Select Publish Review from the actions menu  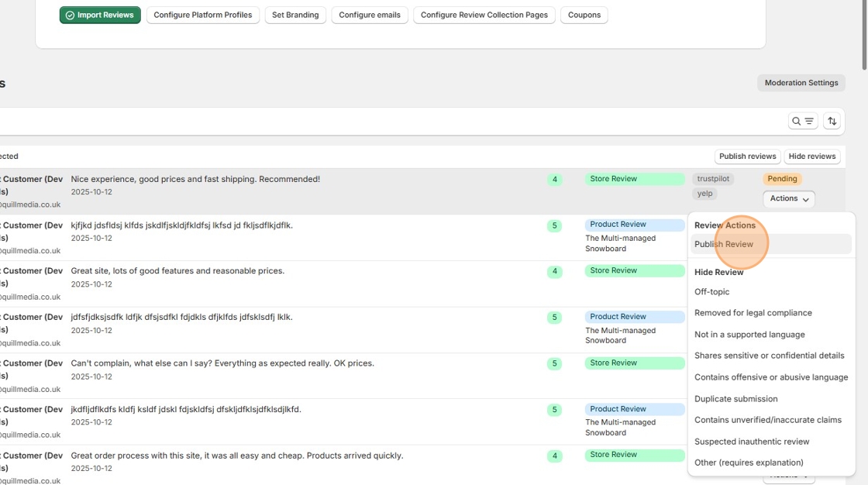click(x=724, y=244)
